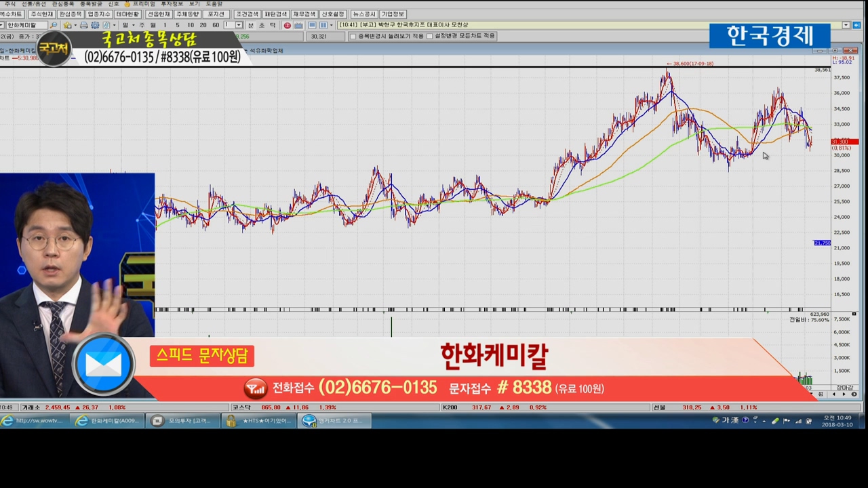
Task: Select the 틱 (tick) chart button
Action: tap(273, 25)
